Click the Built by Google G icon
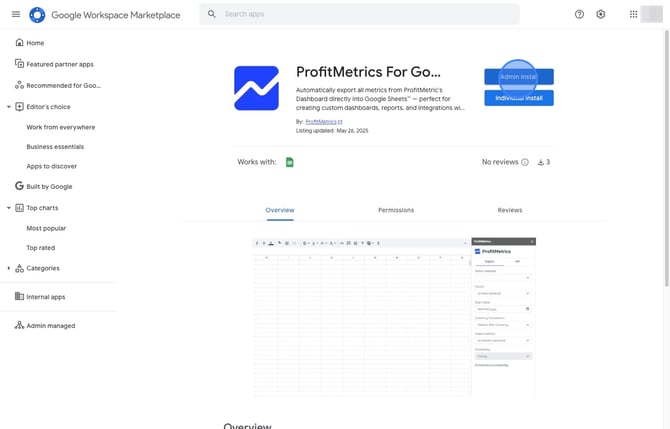The width and height of the screenshot is (670, 429). point(19,186)
